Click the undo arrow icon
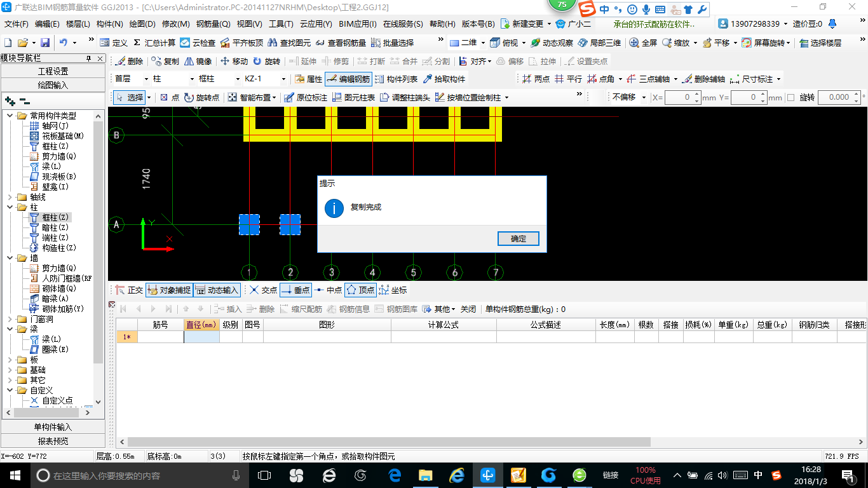Screen dimensions: 868x488 [64, 43]
